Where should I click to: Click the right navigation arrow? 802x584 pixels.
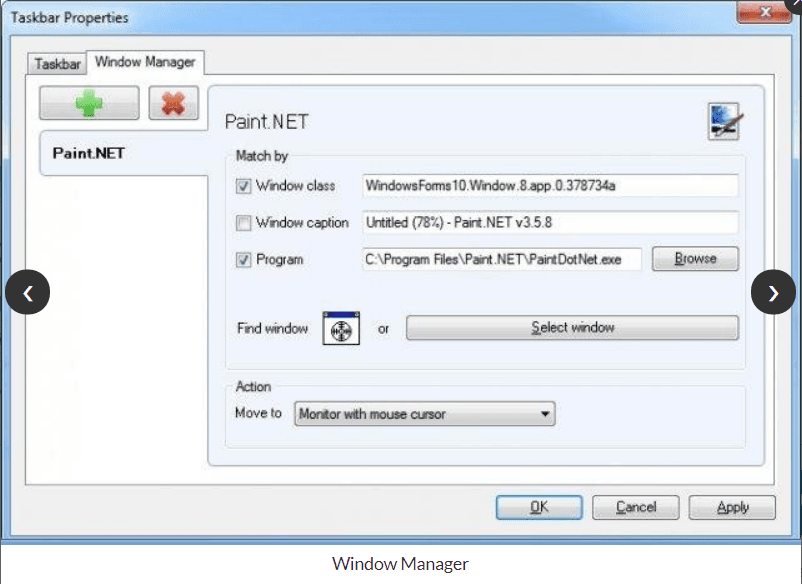pos(773,292)
